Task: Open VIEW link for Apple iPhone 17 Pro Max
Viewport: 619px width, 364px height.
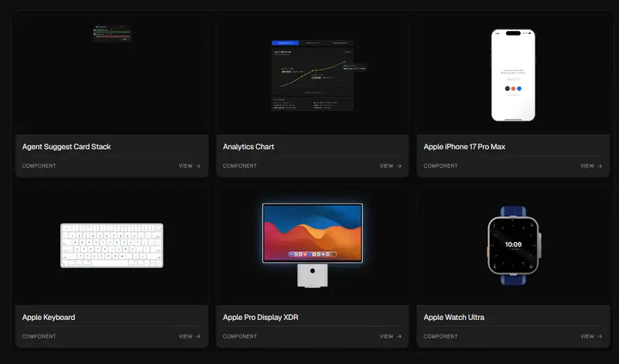Action: tap(591, 166)
